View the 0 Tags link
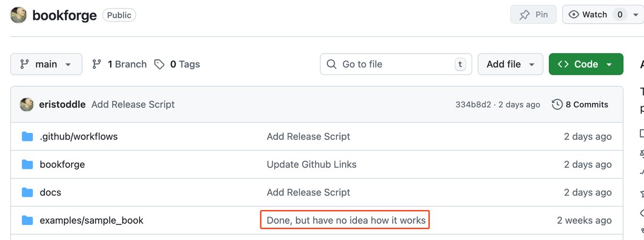 [x=177, y=64]
